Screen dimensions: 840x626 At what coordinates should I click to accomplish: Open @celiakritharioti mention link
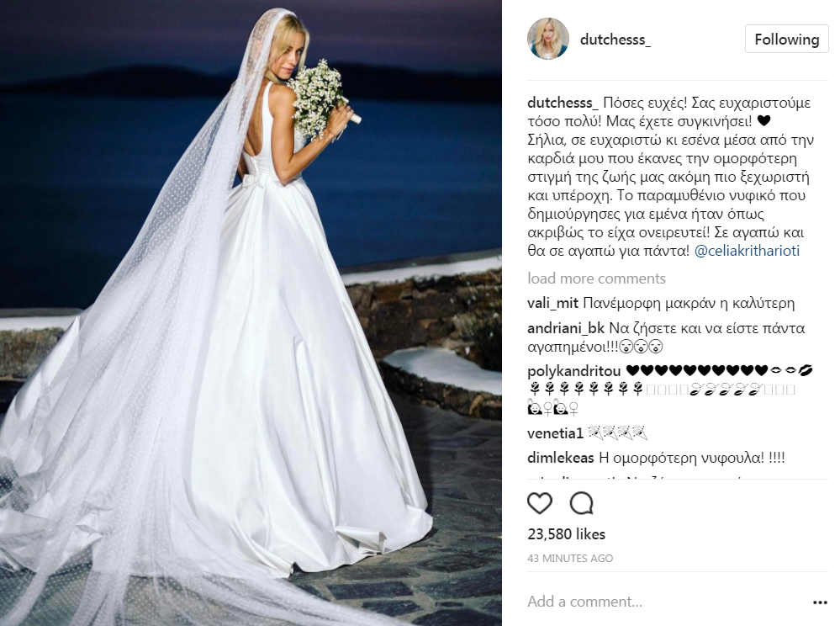click(x=747, y=251)
